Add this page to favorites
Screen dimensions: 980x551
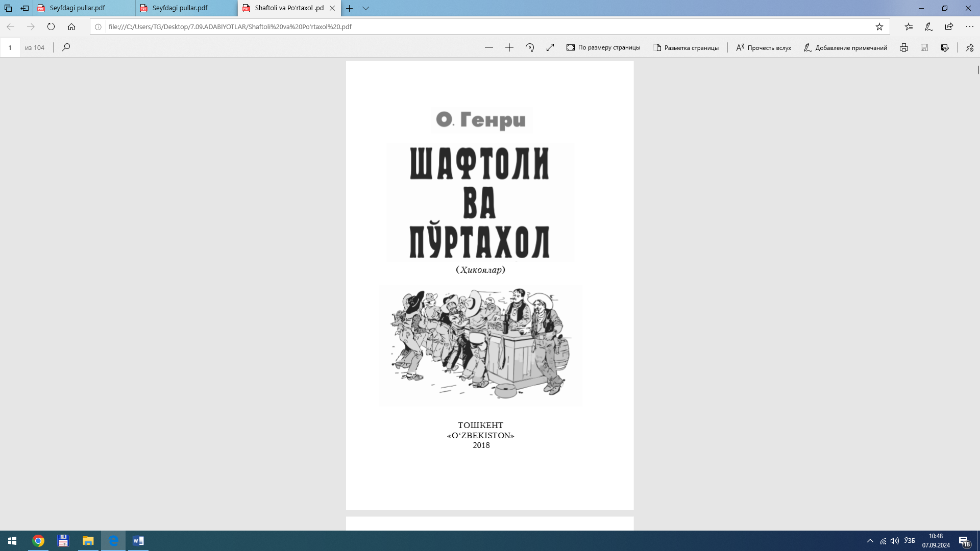coord(879,27)
